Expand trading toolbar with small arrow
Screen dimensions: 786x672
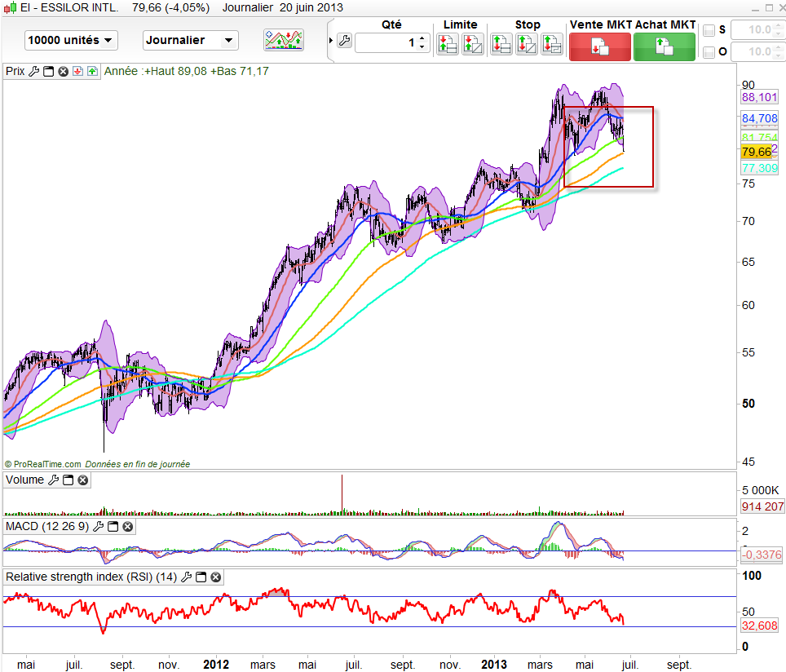330,41
